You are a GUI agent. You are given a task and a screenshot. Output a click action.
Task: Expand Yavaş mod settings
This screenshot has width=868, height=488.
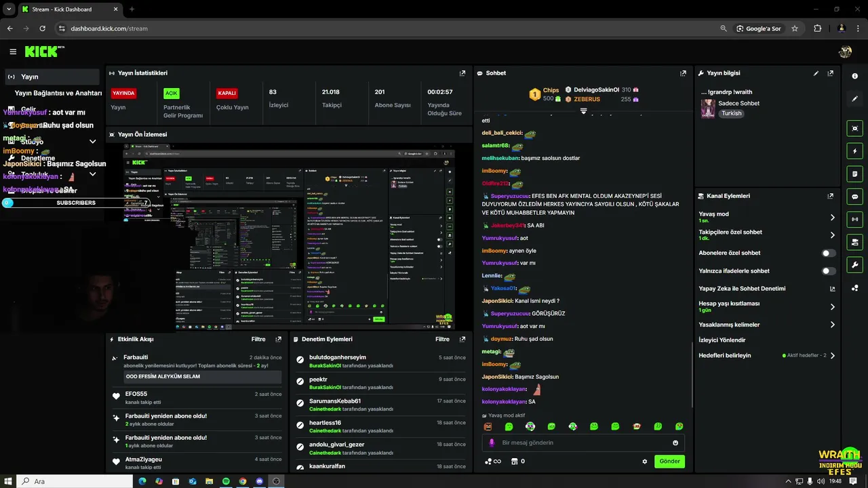(x=833, y=218)
